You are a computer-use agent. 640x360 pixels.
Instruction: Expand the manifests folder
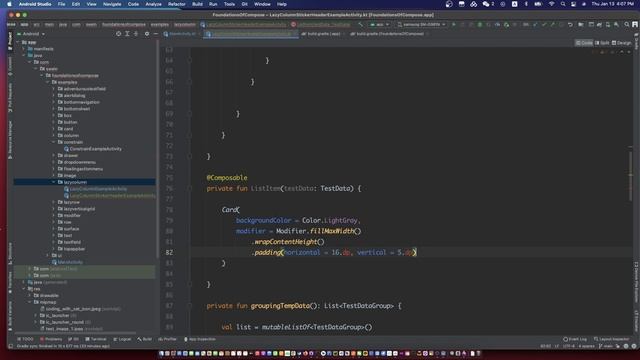[x=24, y=49]
